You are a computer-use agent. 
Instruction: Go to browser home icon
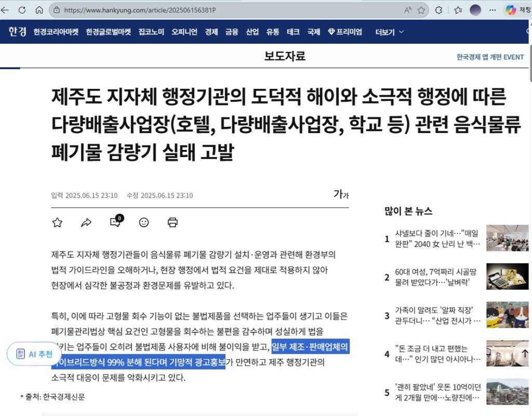39,10
